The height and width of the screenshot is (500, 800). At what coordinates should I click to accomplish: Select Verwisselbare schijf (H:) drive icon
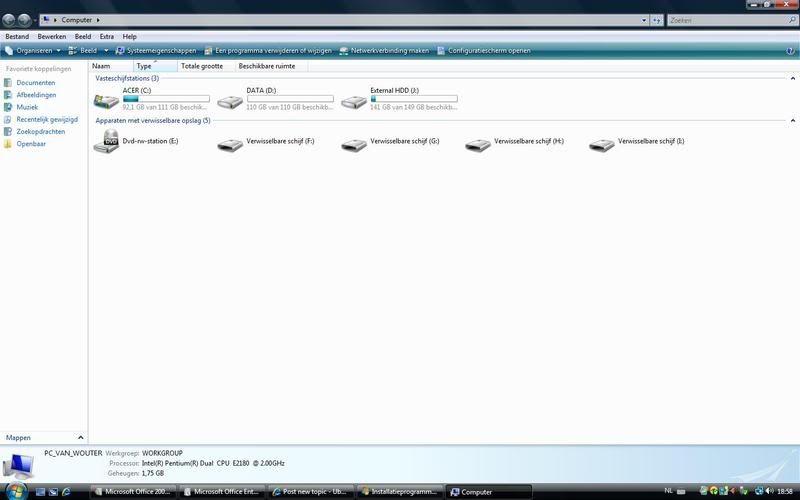pos(478,143)
